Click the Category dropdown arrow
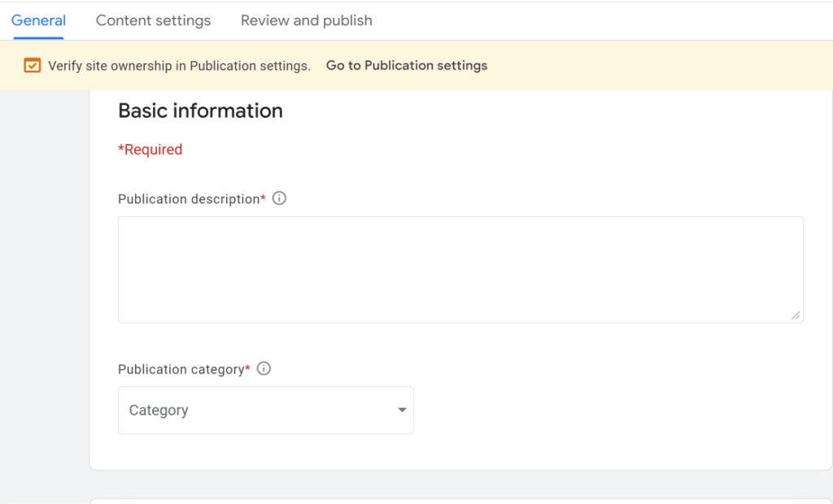The image size is (833, 504). [402, 411]
